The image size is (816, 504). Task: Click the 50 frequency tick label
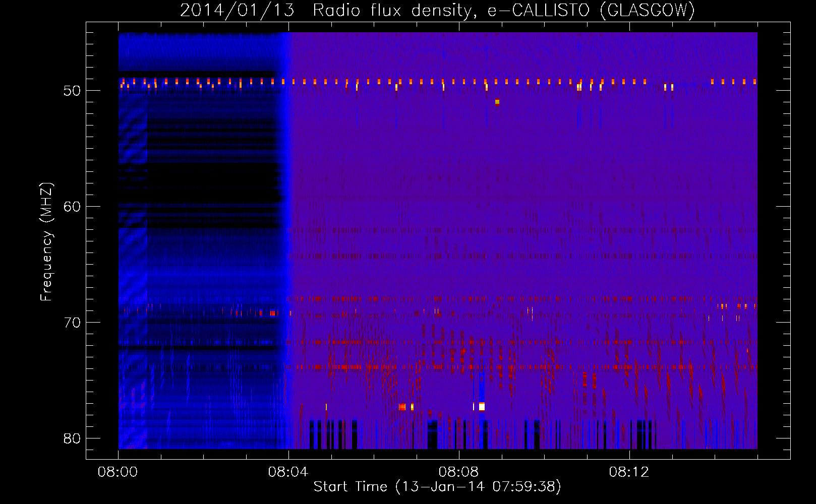click(x=72, y=91)
